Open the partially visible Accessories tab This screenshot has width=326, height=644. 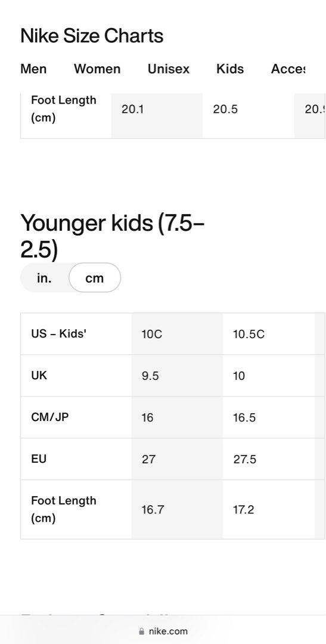(x=288, y=69)
